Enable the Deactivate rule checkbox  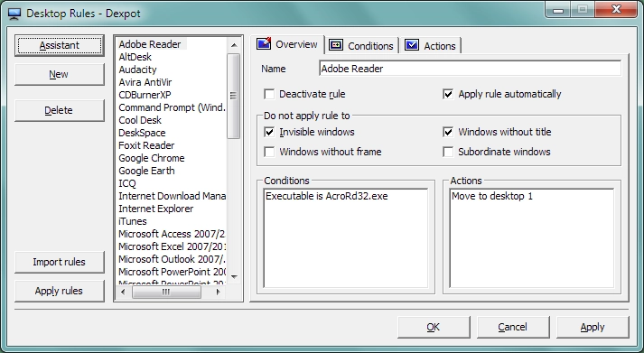coord(269,95)
